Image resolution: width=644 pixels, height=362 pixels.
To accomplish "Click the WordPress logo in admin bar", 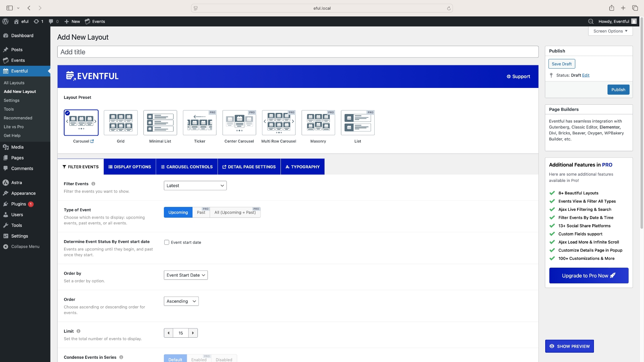I will pyautogui.click(x=5, y=21).
